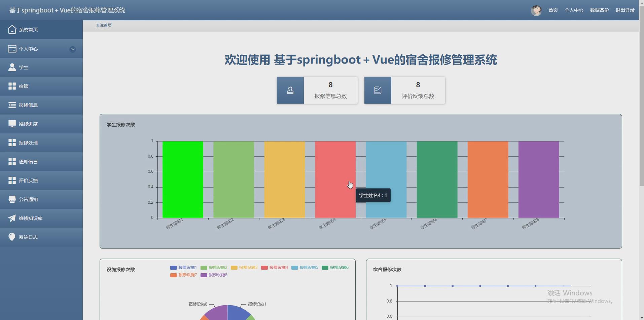
Task: Toggle the 报修设施1 legend entry
Action: [183, 267]
